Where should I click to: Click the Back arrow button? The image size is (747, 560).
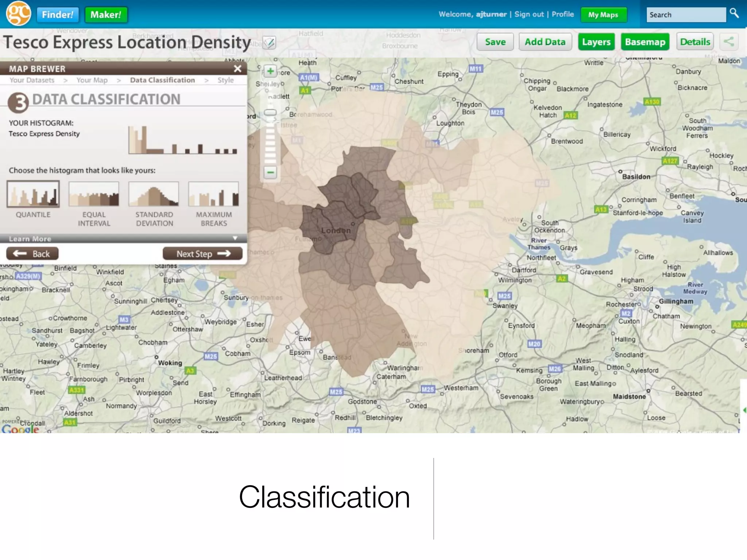(32, 254)
